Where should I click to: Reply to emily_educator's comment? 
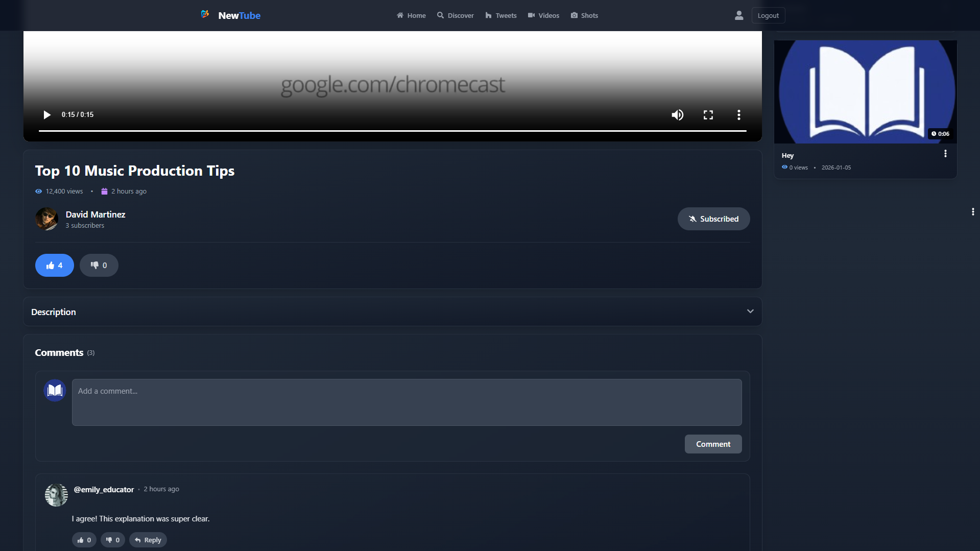pos(148,540)
